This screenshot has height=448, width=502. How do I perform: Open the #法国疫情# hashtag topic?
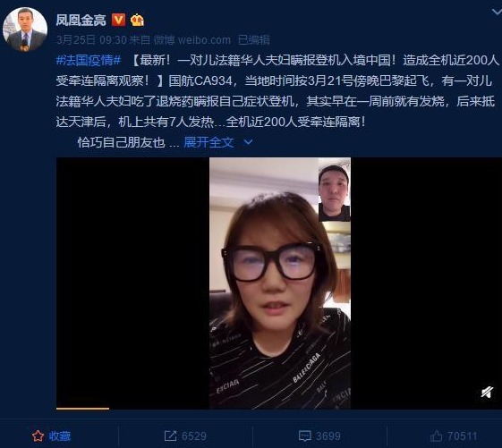tap(89, 60)
